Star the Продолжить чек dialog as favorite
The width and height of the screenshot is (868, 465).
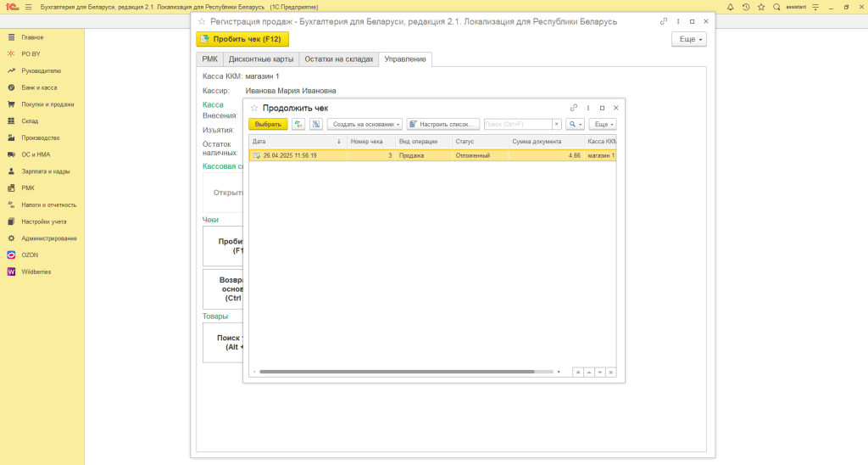coord(253,108)
